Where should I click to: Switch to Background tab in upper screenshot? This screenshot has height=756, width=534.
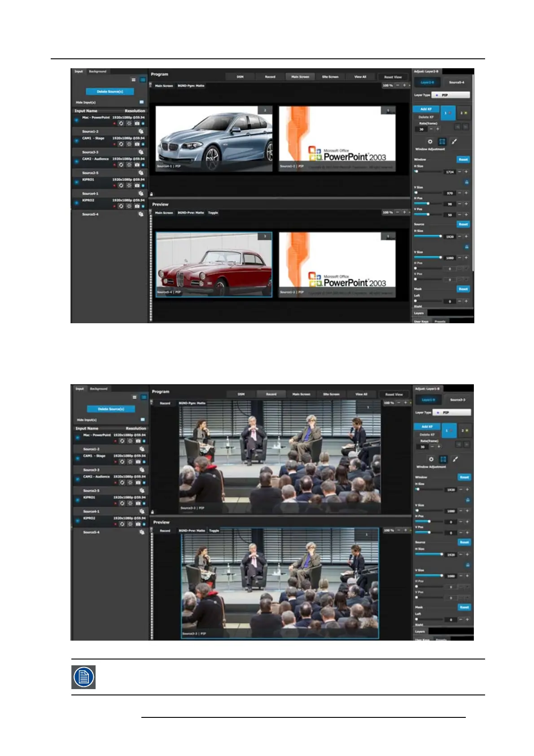(97, 71)
